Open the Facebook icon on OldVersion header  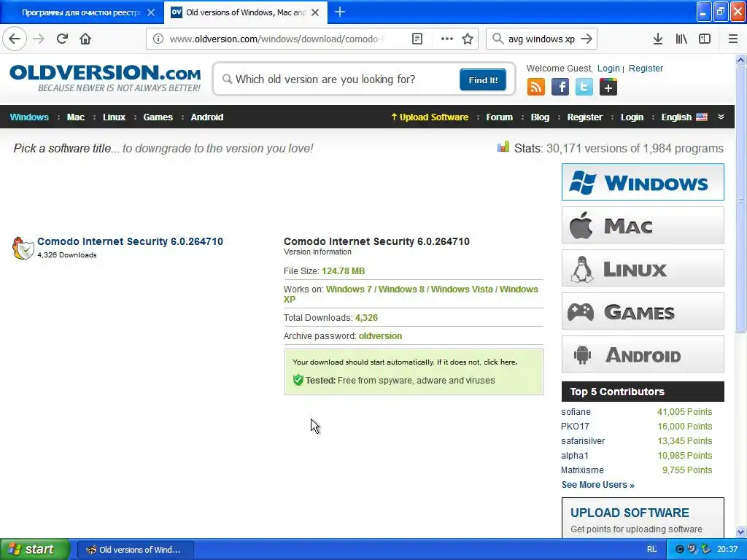click(x=560, y=87)
